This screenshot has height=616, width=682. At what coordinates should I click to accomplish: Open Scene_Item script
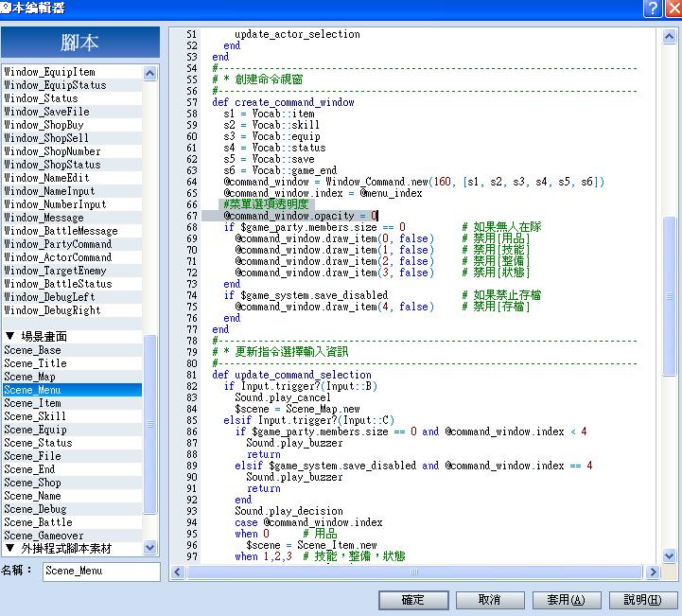(72, 403)
